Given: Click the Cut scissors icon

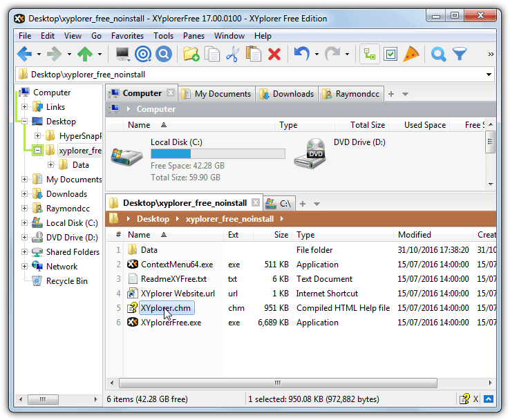Looking at the screenshot, I should point(232,54).
